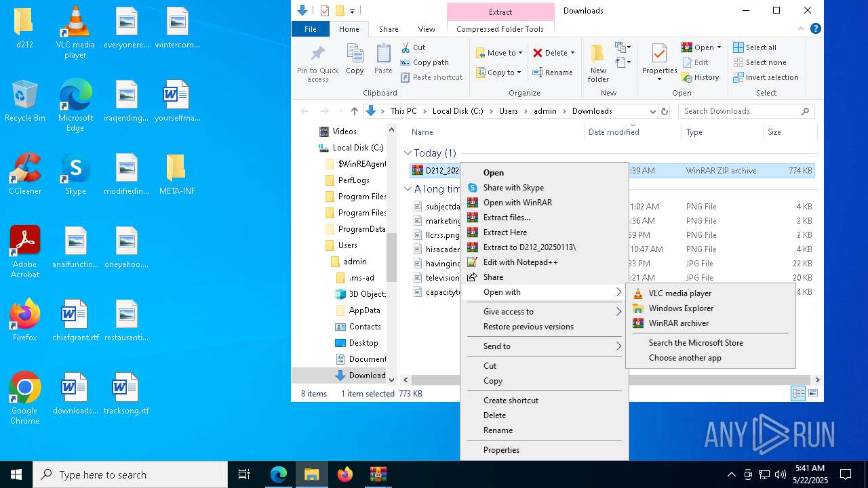Expand the Send to submenu

544,346
